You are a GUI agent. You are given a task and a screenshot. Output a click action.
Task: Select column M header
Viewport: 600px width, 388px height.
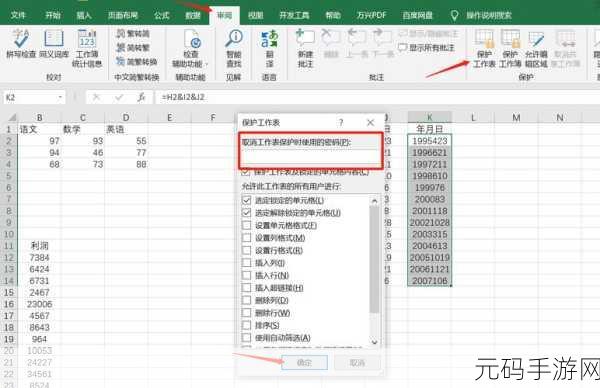(516, 117)
